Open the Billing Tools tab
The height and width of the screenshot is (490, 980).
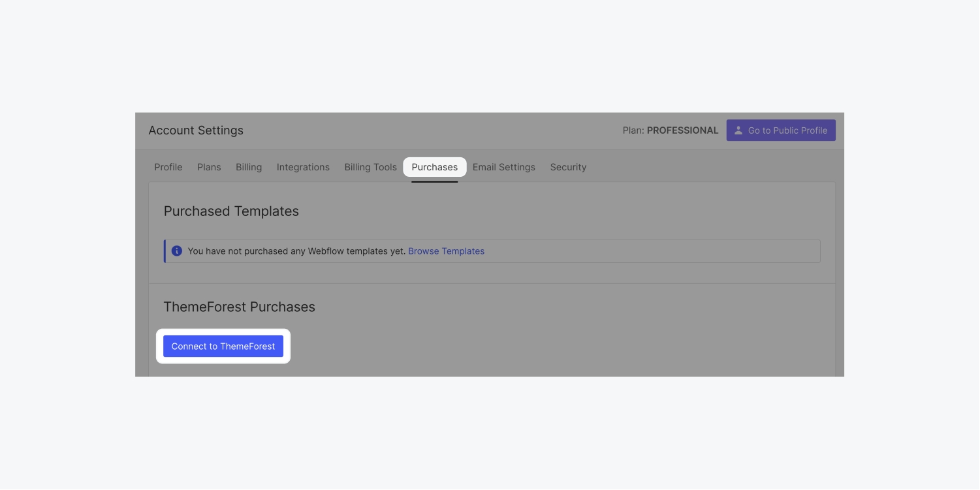click(370, 167)
